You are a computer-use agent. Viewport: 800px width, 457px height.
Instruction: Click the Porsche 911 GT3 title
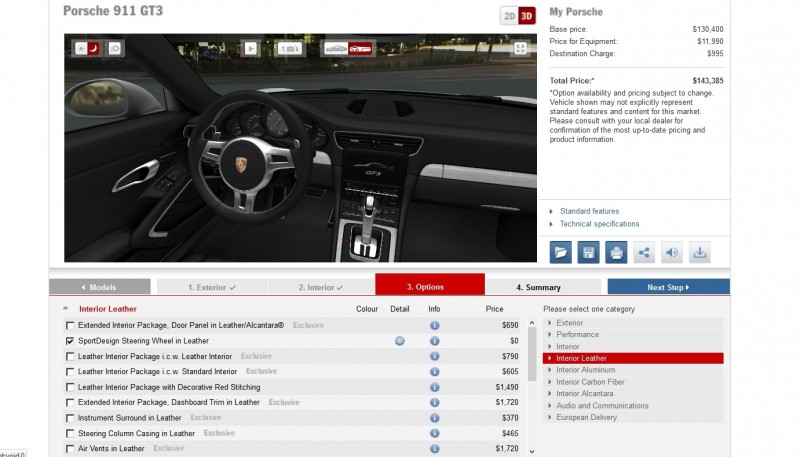tap(113, 11)
